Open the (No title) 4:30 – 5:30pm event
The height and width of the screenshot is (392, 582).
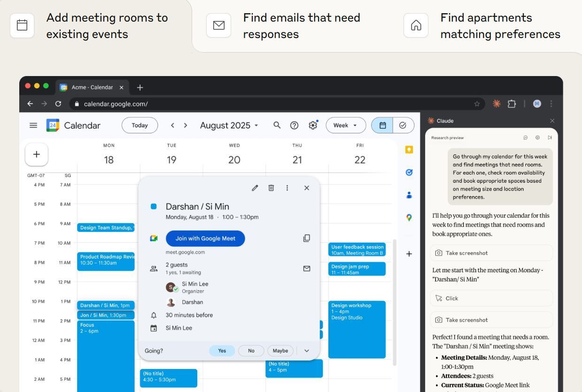(x=169, y=378)
